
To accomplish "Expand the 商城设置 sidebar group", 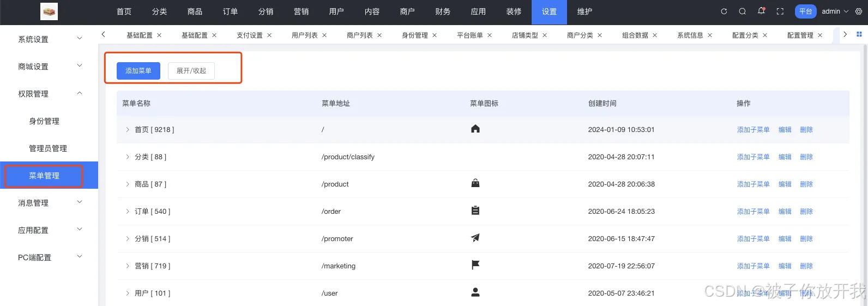I will tap(49, 67).
